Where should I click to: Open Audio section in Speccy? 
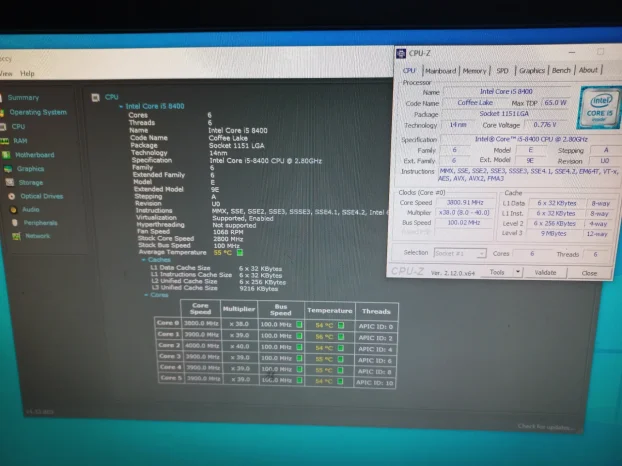click(31, 209)
